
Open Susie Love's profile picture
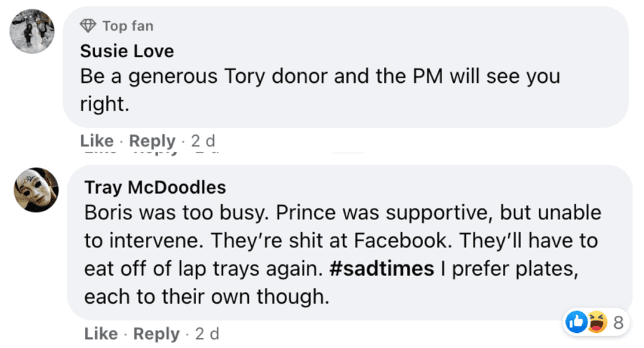click(x=32, y=33)
